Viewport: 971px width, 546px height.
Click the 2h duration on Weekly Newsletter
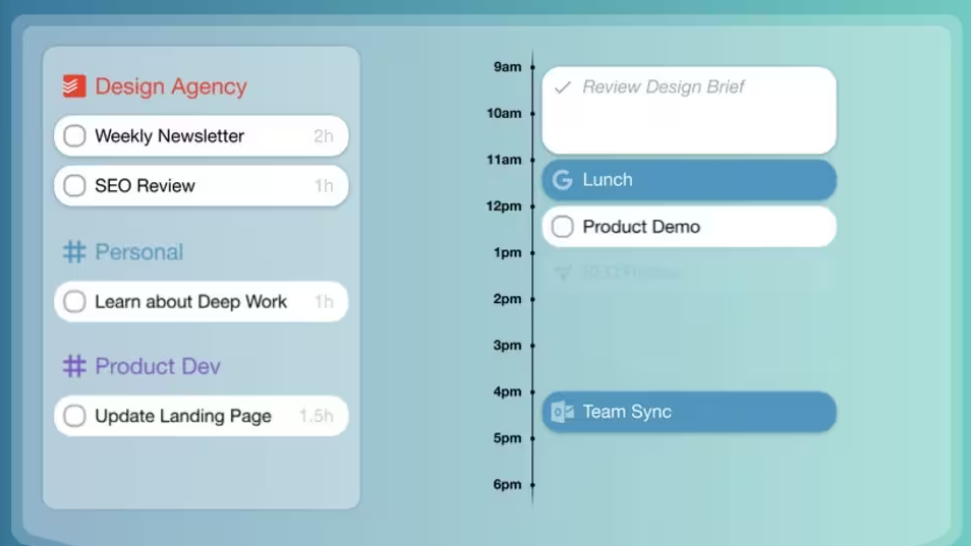[323, 136]
